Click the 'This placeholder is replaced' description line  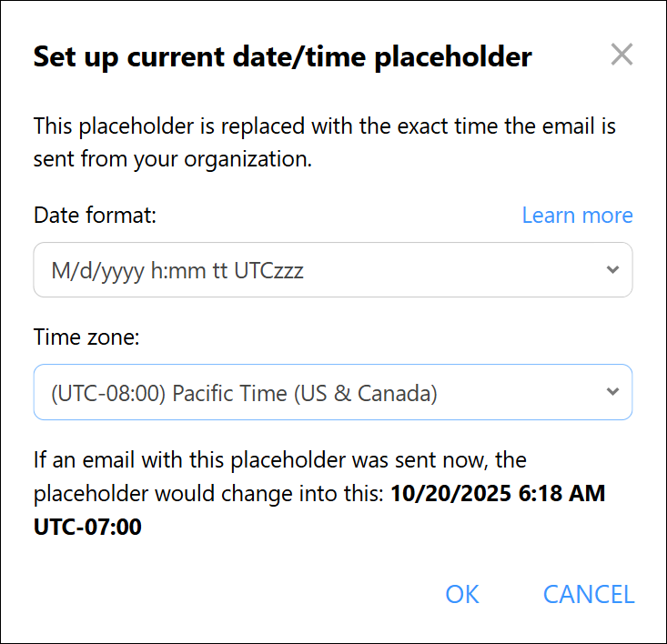pyautogui.click(x=324, y=126)
